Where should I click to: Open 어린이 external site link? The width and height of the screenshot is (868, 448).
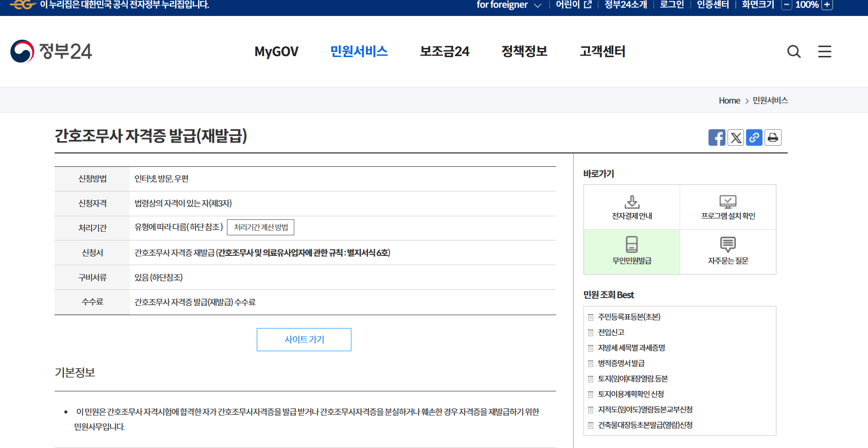point(574,5)
